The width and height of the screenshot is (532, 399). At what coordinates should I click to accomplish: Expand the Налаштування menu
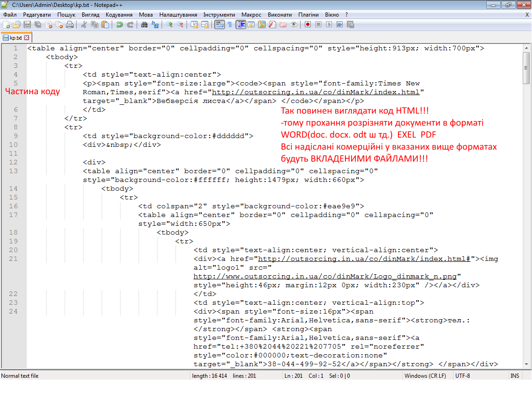coord(178,15)
